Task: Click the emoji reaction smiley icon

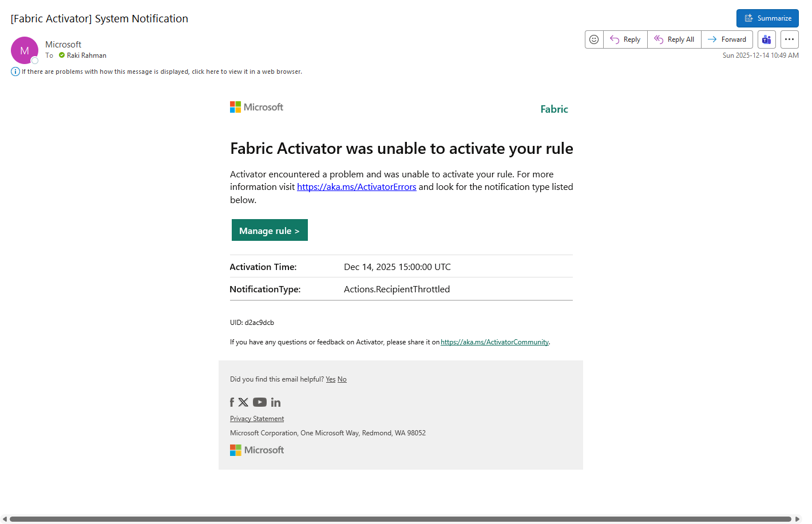Action: tap(594, 39)
